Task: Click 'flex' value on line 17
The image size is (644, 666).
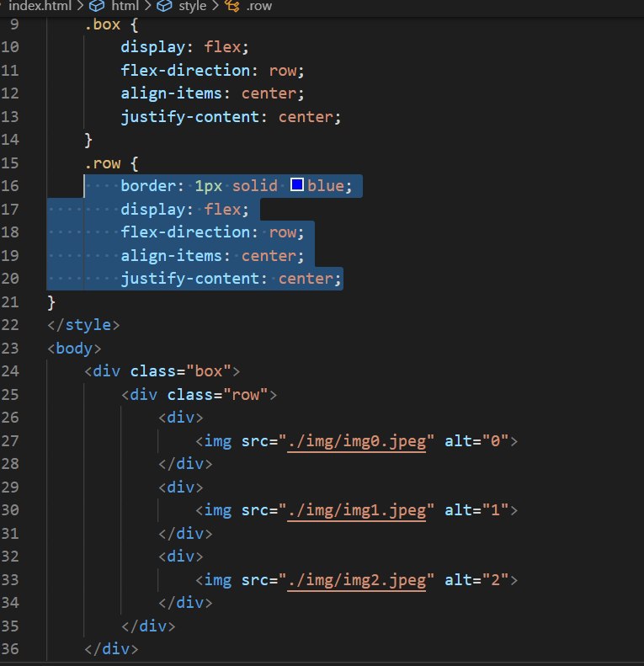Action: pyautogui.click(x=222, y=210)
